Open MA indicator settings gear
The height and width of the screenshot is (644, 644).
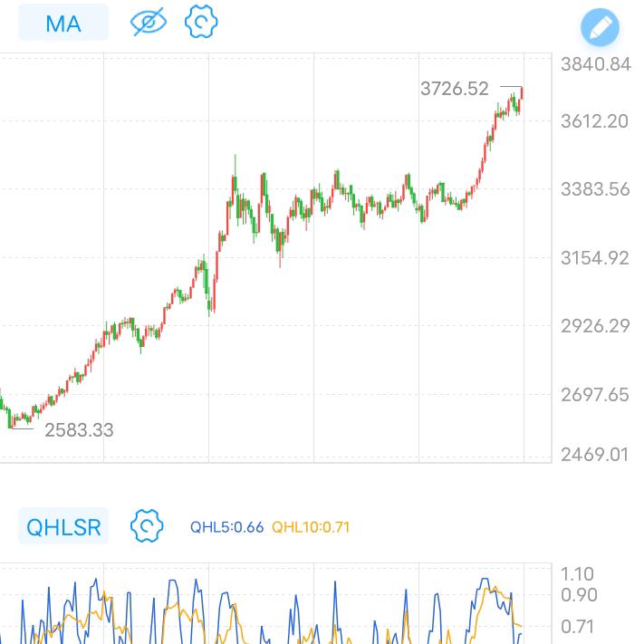point(201,23)
